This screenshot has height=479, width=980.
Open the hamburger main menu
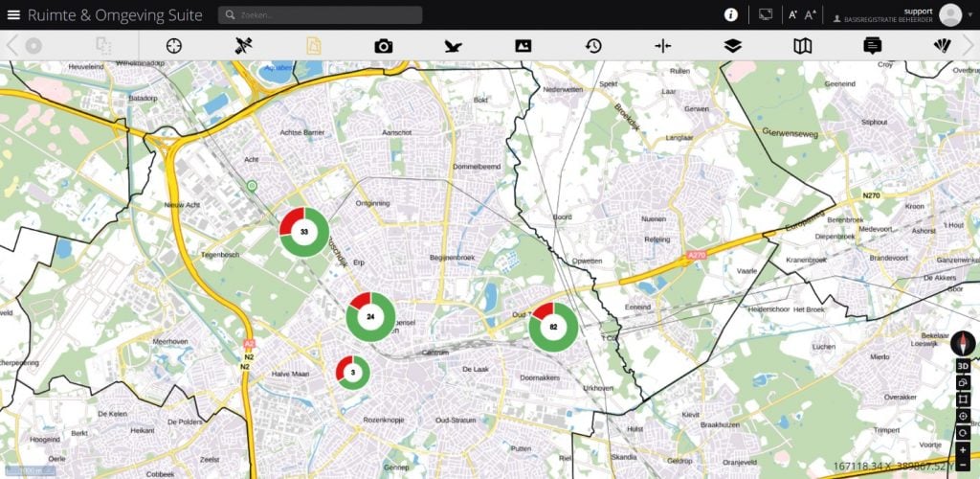pos(13,15)
